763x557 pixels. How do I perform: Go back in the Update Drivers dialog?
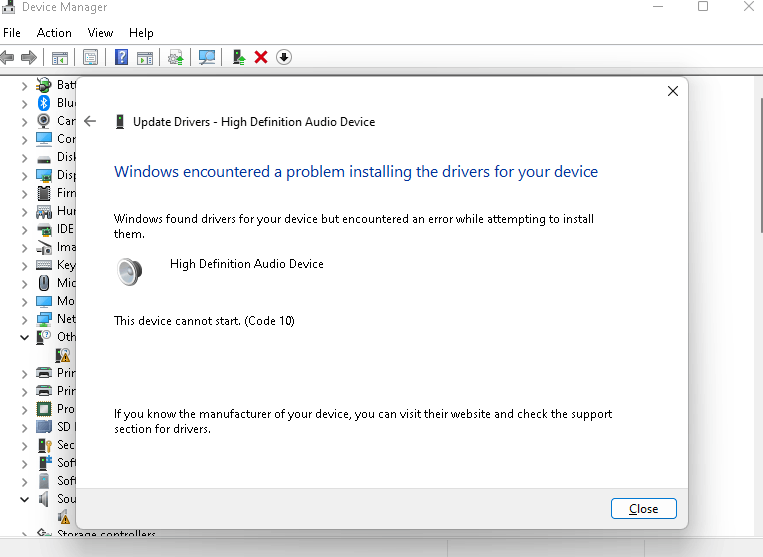tap(90, 121)
